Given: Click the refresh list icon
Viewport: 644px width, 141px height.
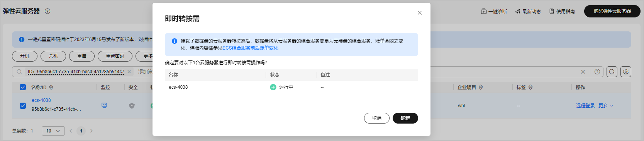Looking at the screenshot, I should 612,72.
